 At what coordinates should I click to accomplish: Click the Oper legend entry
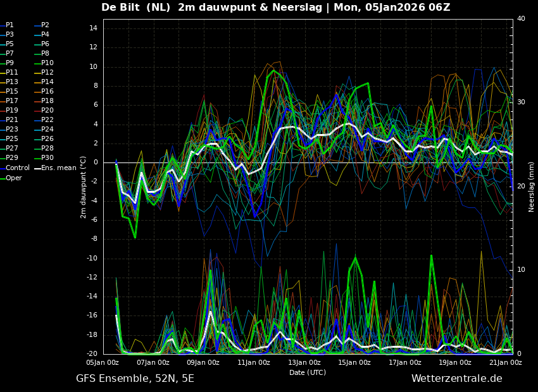click(x=11, y=178)
